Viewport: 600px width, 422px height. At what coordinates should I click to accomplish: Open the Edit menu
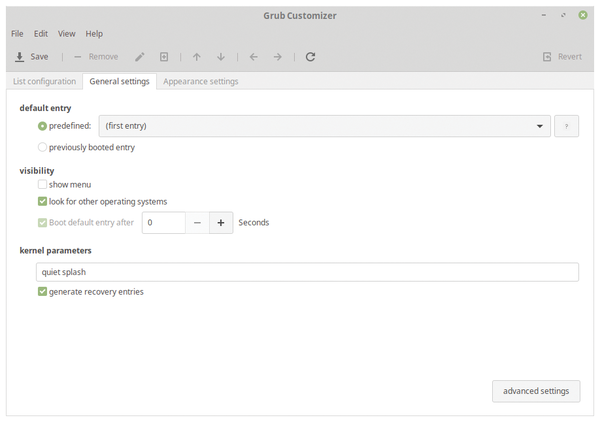click(41, 34)
